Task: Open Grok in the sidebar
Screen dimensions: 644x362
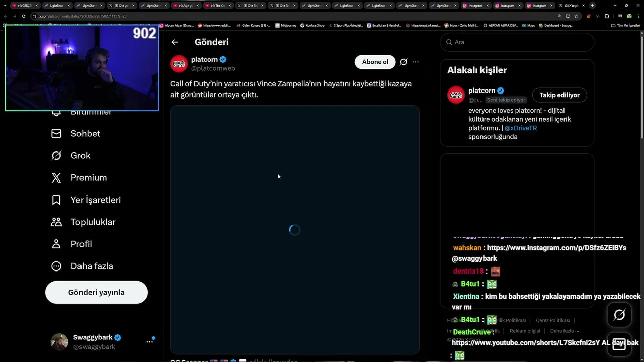Action: pyautogui.click(x=70, y=155)
